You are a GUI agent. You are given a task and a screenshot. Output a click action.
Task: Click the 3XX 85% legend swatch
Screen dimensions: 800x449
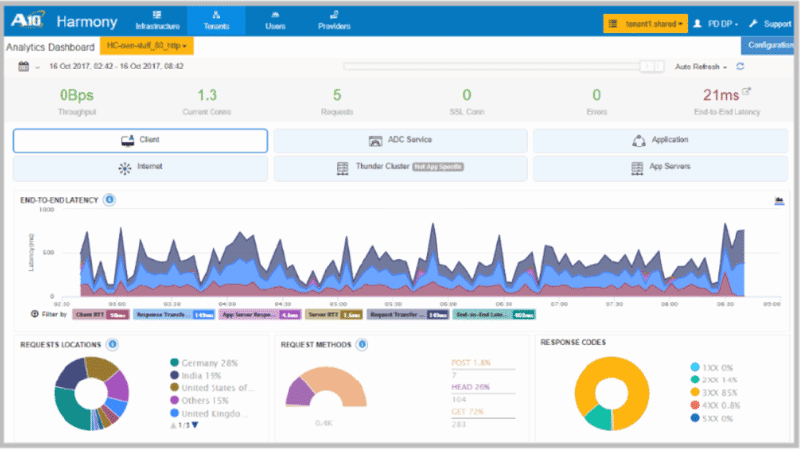click(694, 392)
